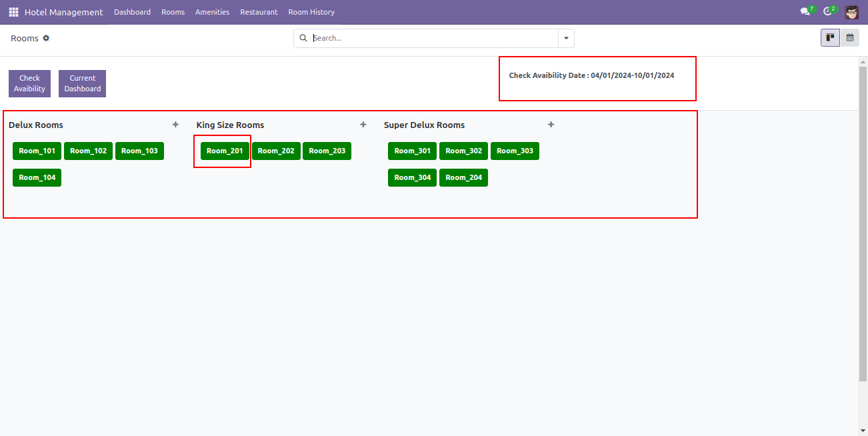Click the Check Avaibility Date text

click(x=591, y=75)
